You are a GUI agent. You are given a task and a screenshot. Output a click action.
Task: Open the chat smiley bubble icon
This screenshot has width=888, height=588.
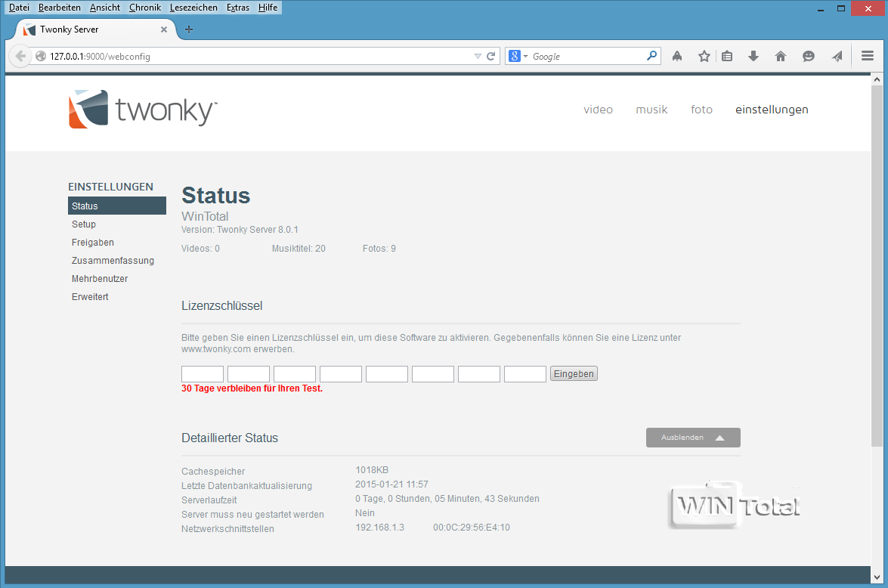tap(808, 56)
